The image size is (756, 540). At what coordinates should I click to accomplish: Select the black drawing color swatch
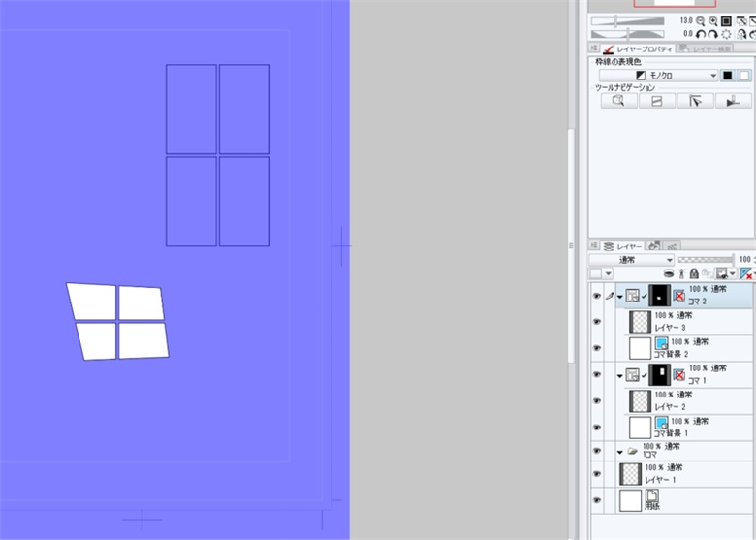[728, 76]
